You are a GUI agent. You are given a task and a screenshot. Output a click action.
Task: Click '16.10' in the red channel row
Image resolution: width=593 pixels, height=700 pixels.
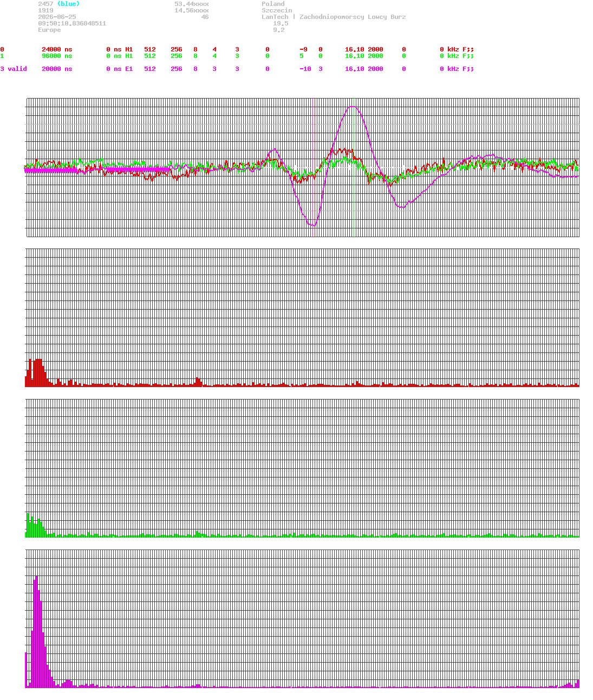click(355, 49)
